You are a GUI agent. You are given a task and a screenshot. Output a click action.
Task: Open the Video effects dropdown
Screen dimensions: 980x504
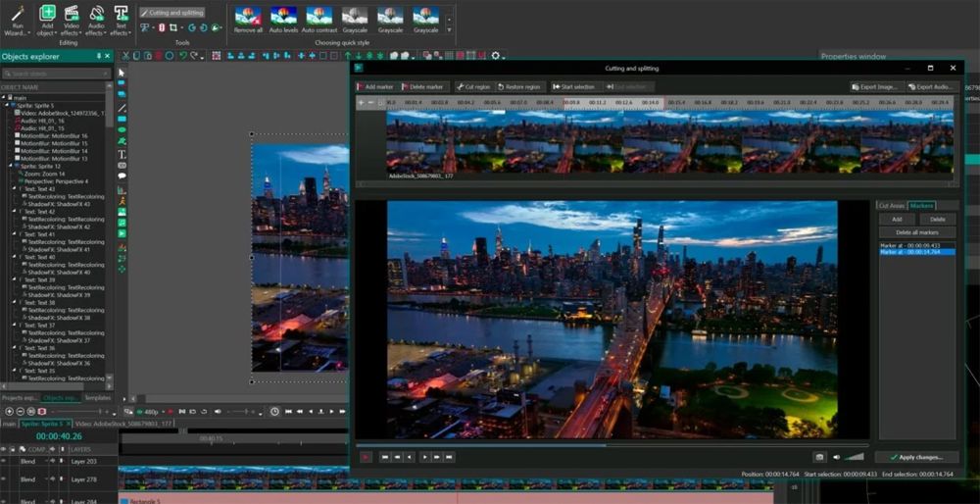(x=72, y=20)
